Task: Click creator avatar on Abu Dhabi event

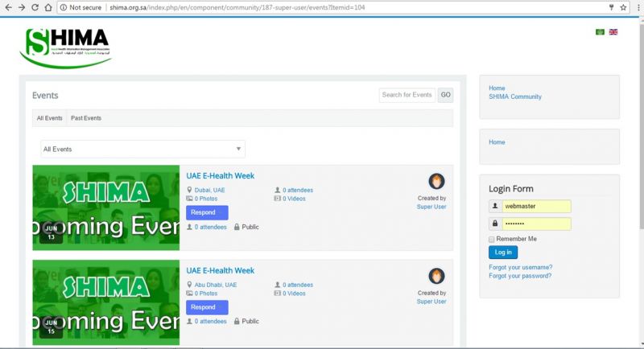Action: [436, 276]
